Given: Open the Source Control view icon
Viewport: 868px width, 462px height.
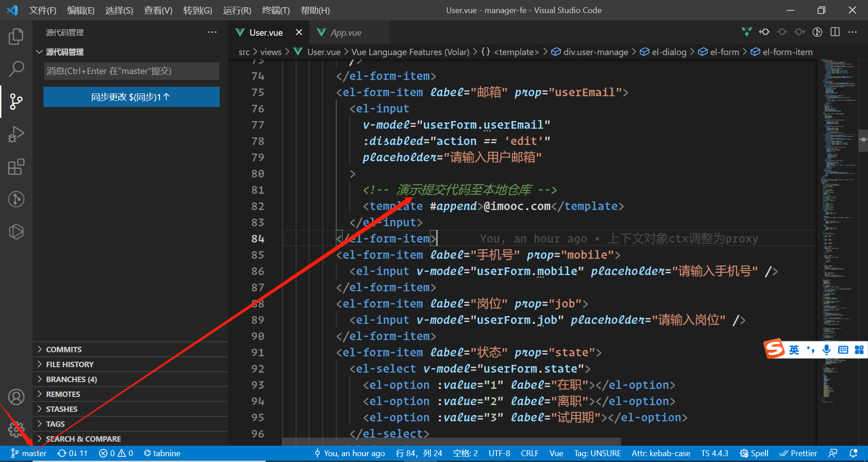Looking at the screenshot, I should click(16, 102).
